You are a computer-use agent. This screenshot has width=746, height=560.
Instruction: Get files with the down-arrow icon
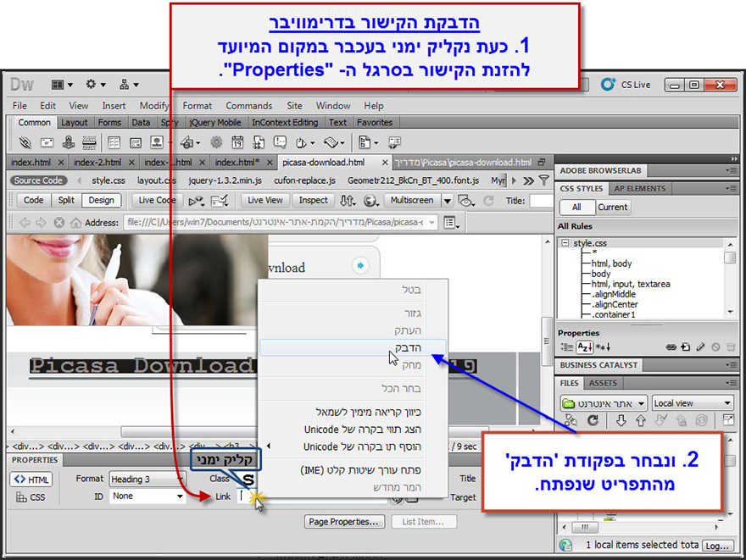coord(621,420)
